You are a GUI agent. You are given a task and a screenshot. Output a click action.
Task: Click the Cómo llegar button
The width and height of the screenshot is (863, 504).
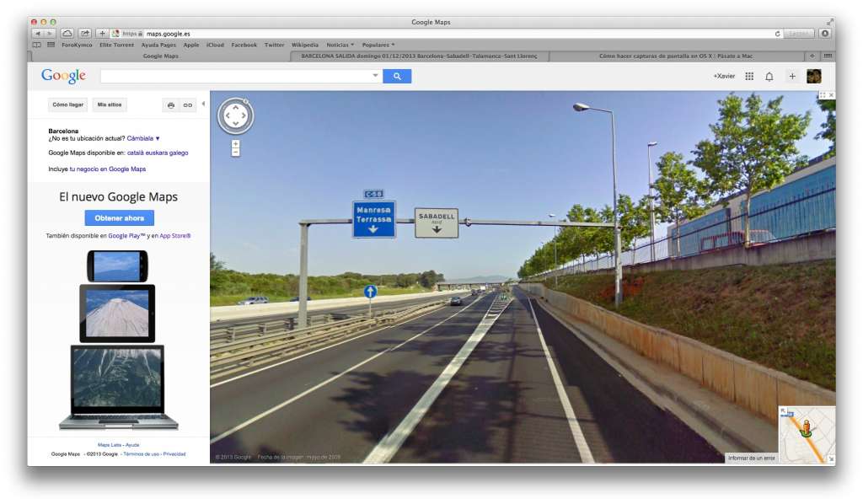pyautogui.click(x=68, y=105)
